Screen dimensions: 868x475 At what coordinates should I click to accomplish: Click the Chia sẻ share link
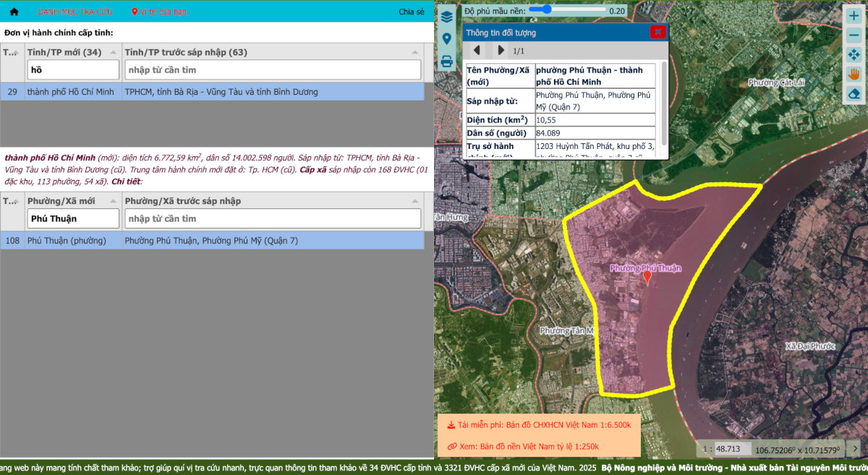[x=411, y=12]
